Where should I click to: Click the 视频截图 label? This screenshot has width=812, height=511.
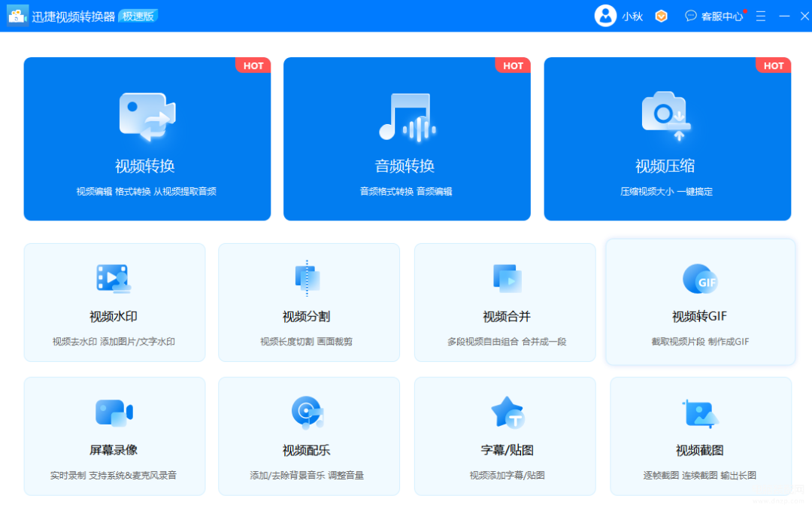[x=700, y=450]
